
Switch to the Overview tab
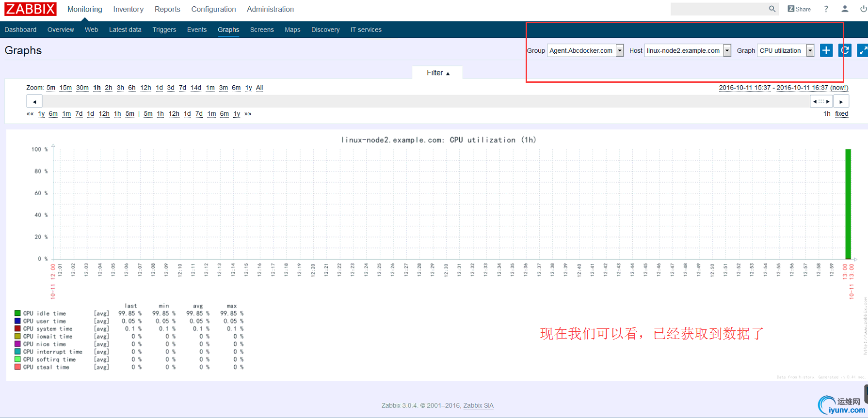[61, 30]
